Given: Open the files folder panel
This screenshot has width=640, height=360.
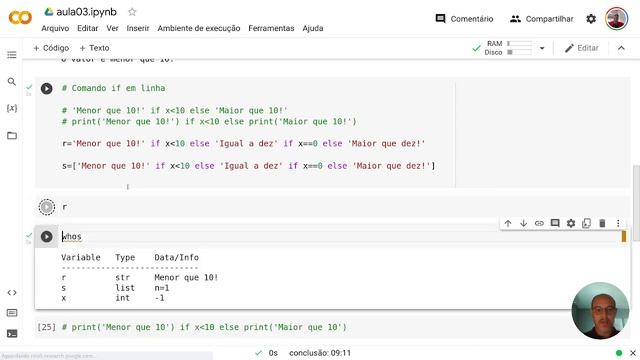Looking at the screenshot, I should (x=12, y=136).
